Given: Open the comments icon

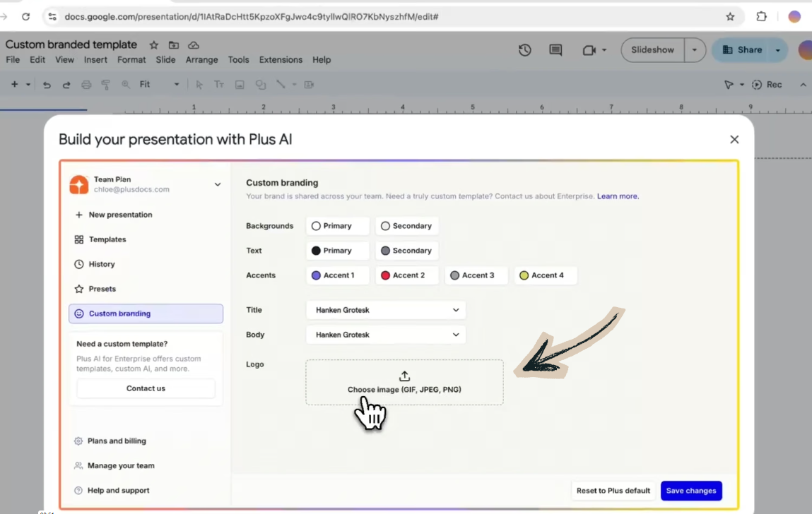Looking at the screenshot, I should pos(555,49).
